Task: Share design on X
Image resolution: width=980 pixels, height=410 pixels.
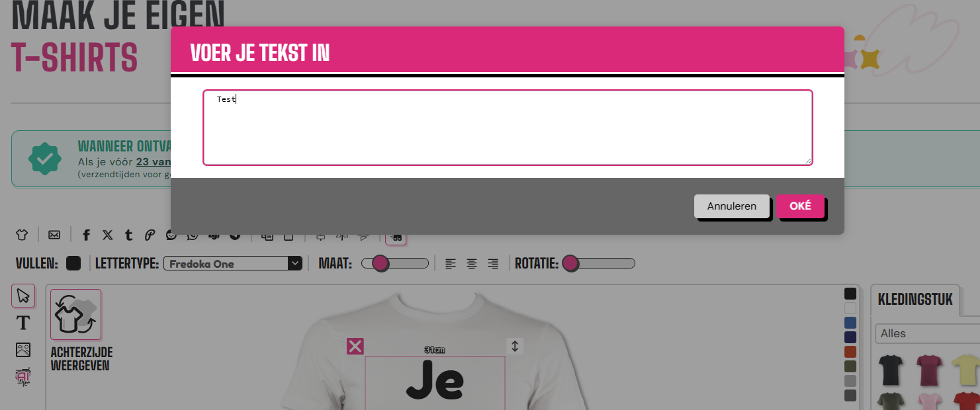Action: click(107, 235)
